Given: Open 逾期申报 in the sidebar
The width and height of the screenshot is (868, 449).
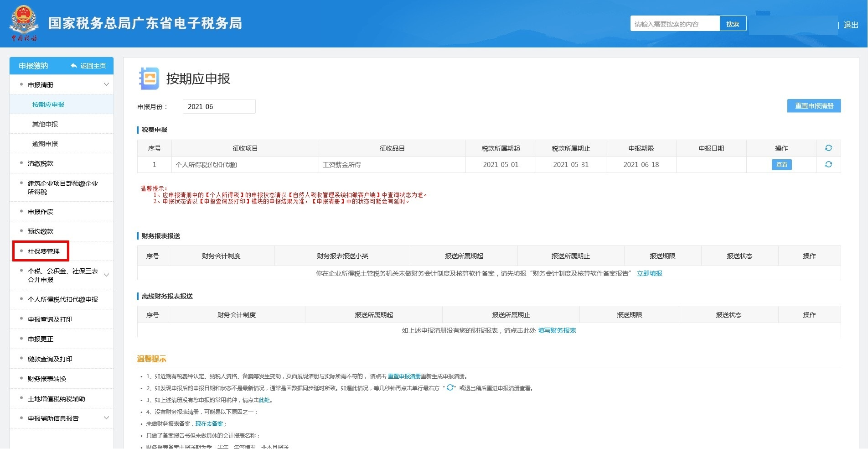Looking at the screenshot, I should click(45, 144).
